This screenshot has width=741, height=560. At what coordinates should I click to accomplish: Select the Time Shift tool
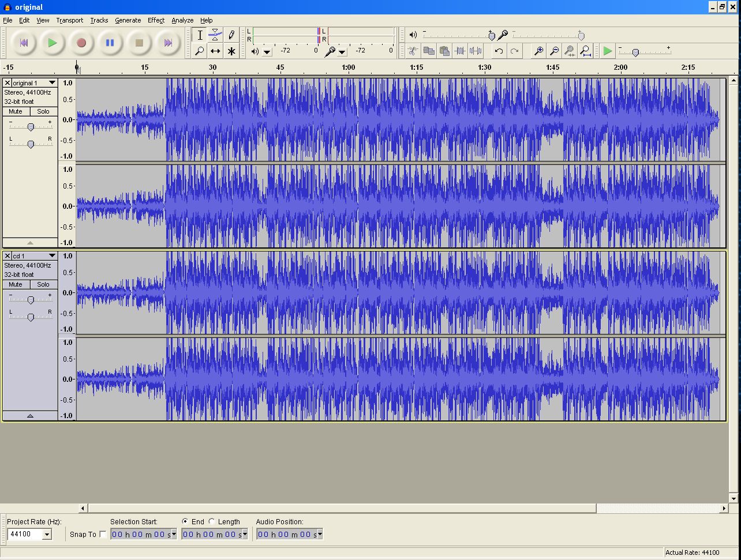click(x=215, y=51)
